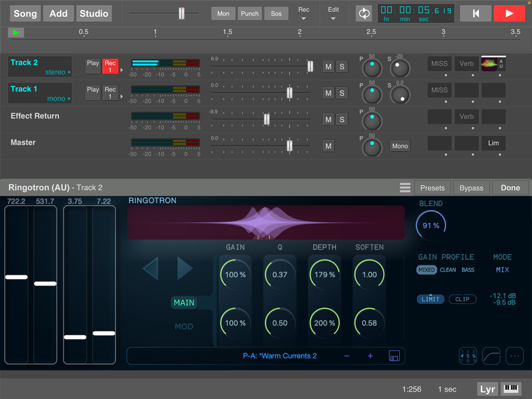Mute the Effect Return channel
The width and height of the screenshot is (532, 399).
(328, 119)
